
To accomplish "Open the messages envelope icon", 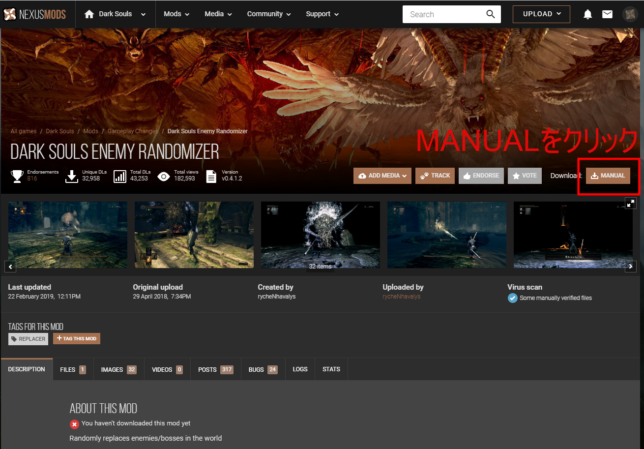I will [x=607, y=14].
